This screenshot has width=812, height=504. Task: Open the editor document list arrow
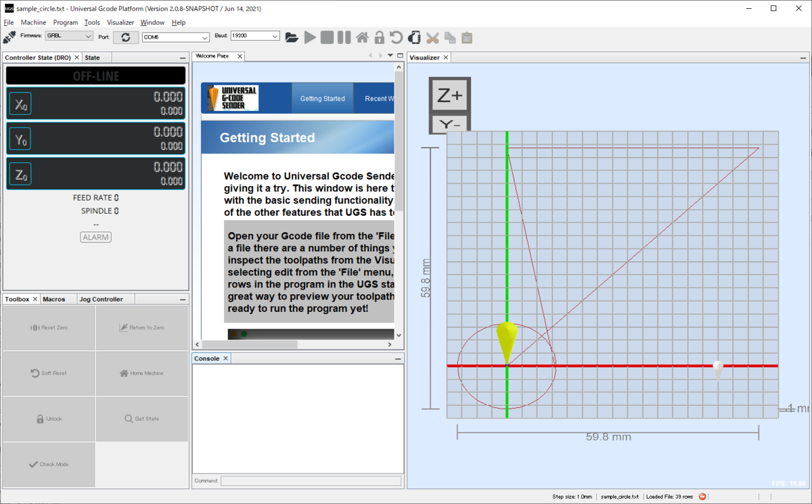tap(390, 55)
